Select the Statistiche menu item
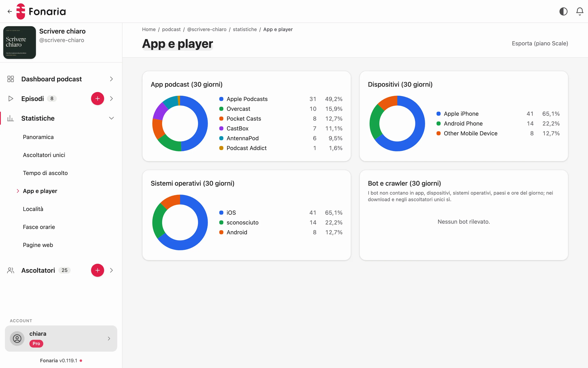Image resolution: width=588 pixels, height=368 pixels. pos(38,118)
